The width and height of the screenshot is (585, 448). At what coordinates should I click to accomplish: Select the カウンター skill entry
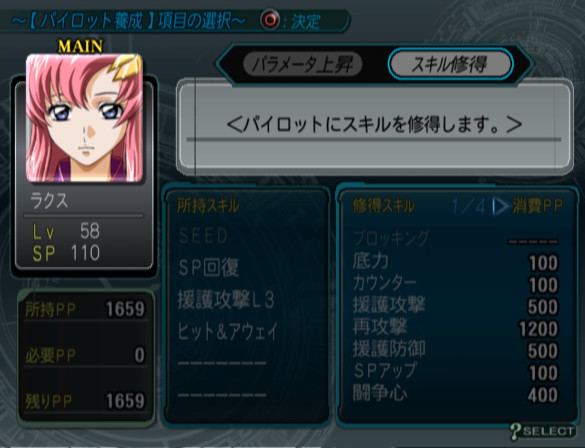(x=456, y=284)
